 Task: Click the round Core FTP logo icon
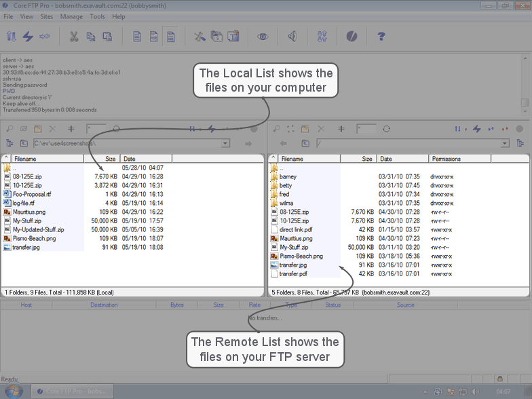(351, 37)
